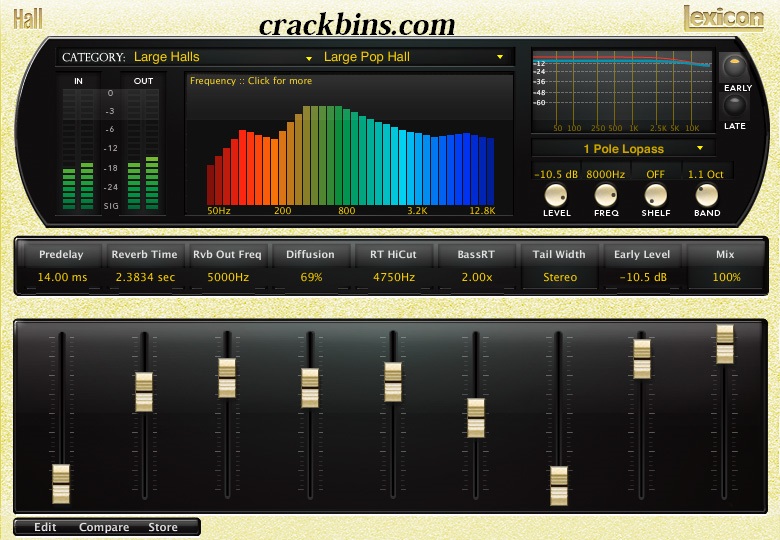Click the 69% diffusion value
This screenshot has width=780, height=540.
pyautogui.click(x=311, y=277)
